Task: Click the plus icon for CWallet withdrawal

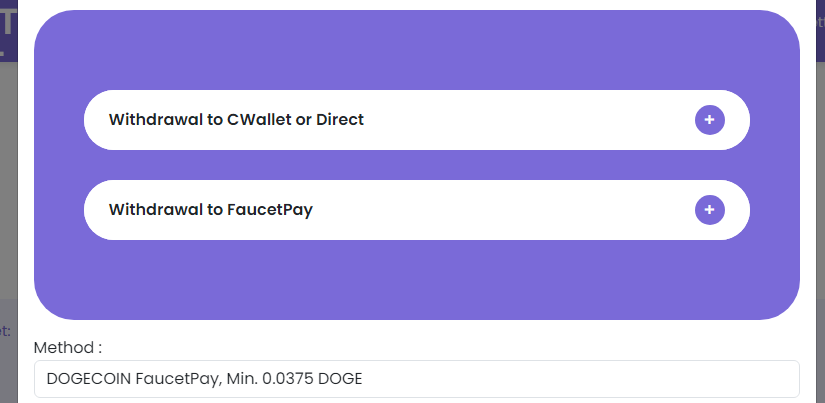Action: coord(709,120)
